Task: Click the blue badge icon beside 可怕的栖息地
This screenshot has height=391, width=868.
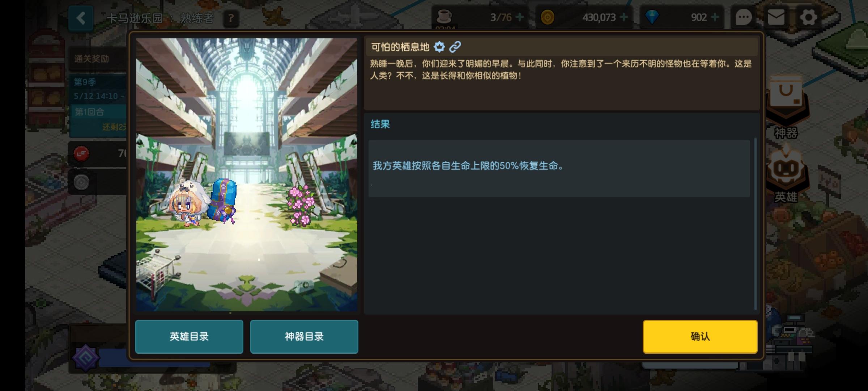Action: tap(439, 47)
